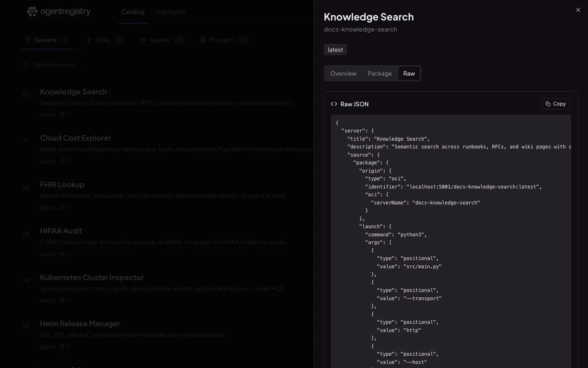This screenshot has width=588, height=368.
Task: Click the Skills count badge 10
Action: tap(119, 40)
